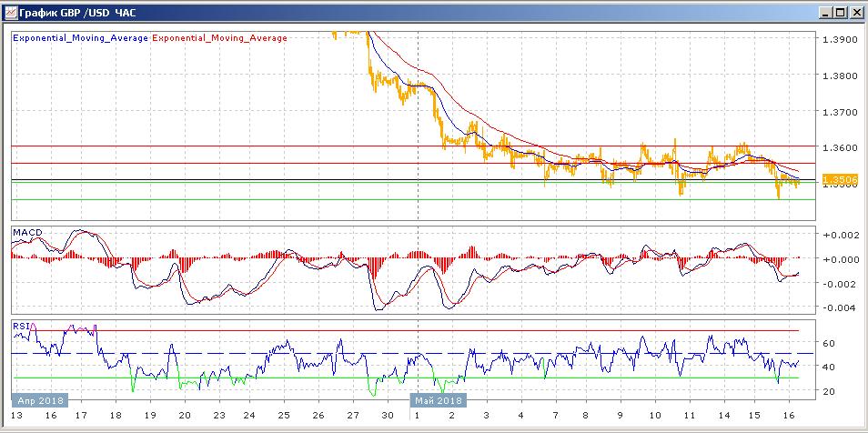868x433 pixels.
Task: Select the blue Exponential_Moving_Average legend label
Action: (79, 38)
